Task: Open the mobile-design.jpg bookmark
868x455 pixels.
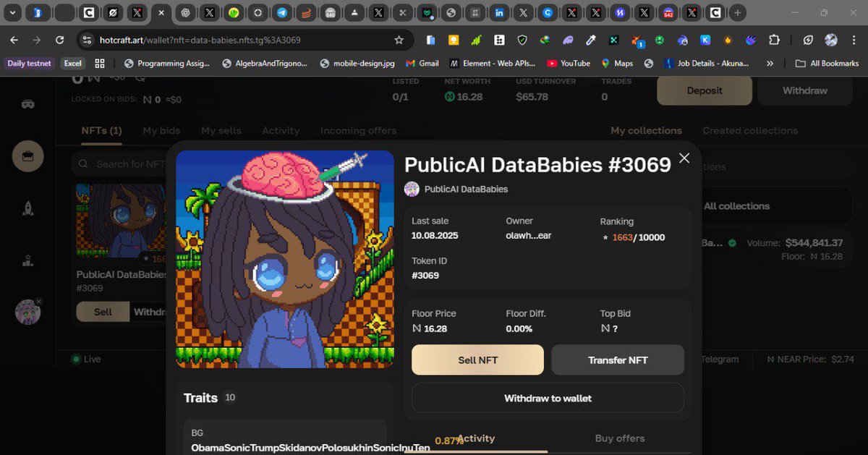Action: (357, 64)
